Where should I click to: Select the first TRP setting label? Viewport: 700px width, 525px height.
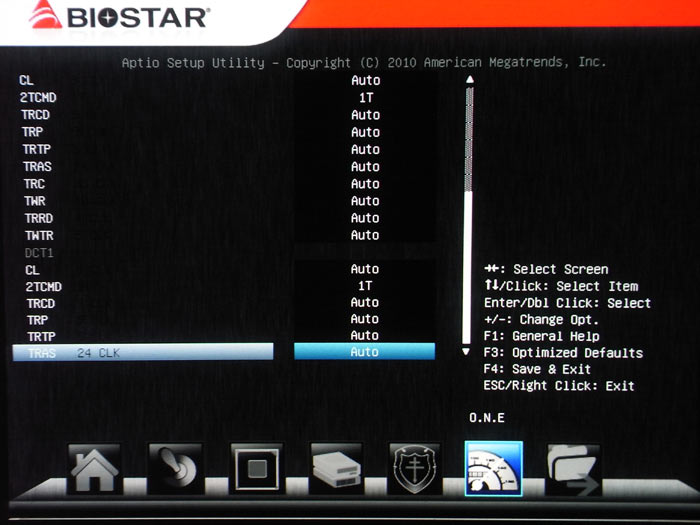click(x=32, y=132)
